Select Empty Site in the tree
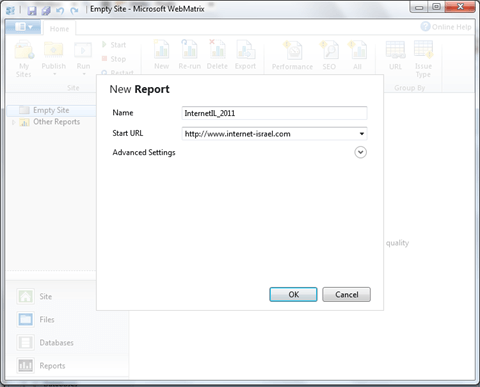Image resolution: width=480 pixels, height=387 pixels. [51, 110]
